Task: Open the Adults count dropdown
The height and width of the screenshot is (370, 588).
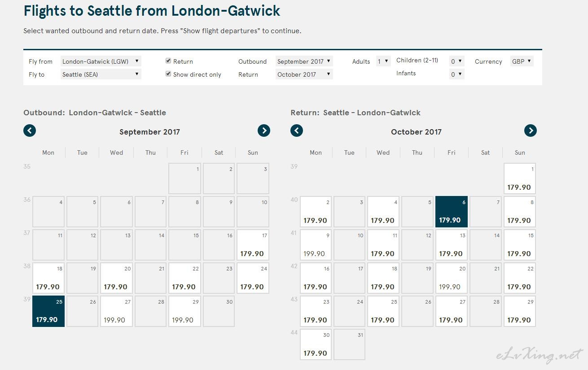Action: click(x=383, y=61)
